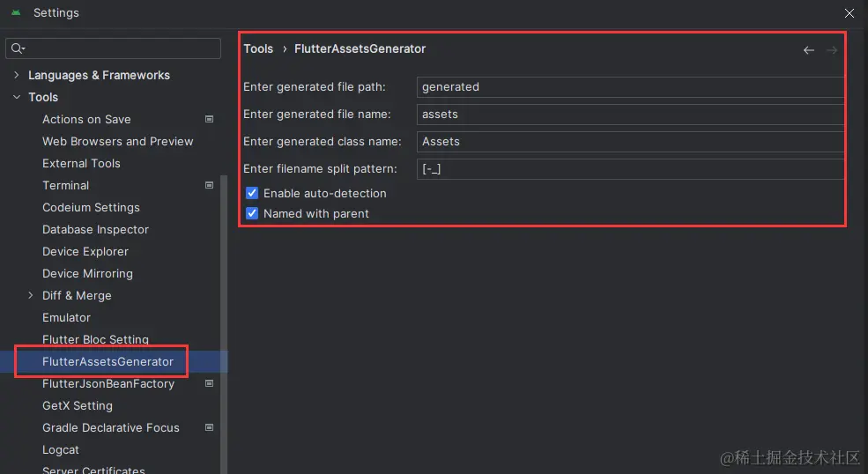Click the Android Studio logo icon
The height and width of the screenshot is (474, 868).
point(16,12)
